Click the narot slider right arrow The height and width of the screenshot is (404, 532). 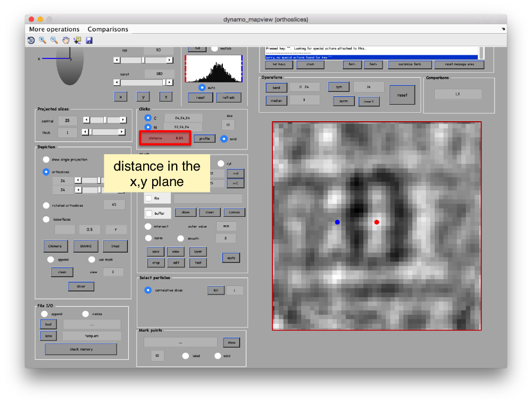(169, 82)
